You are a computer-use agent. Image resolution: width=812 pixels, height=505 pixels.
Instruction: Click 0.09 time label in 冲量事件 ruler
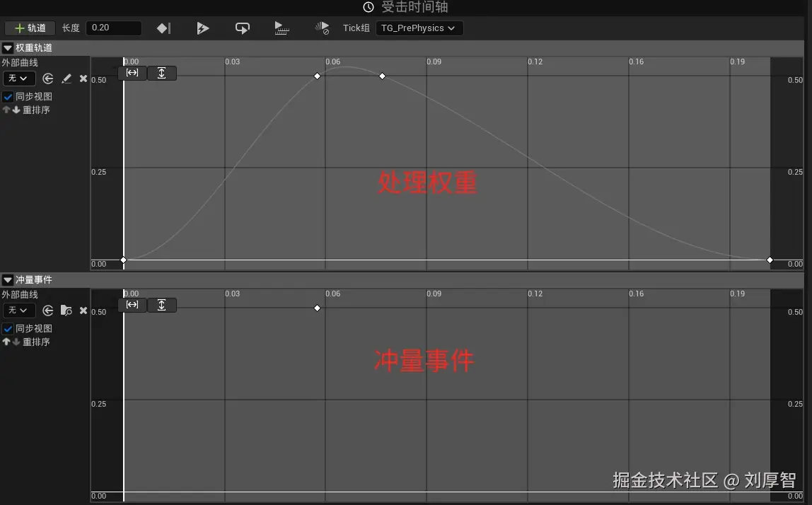[434, 294]
